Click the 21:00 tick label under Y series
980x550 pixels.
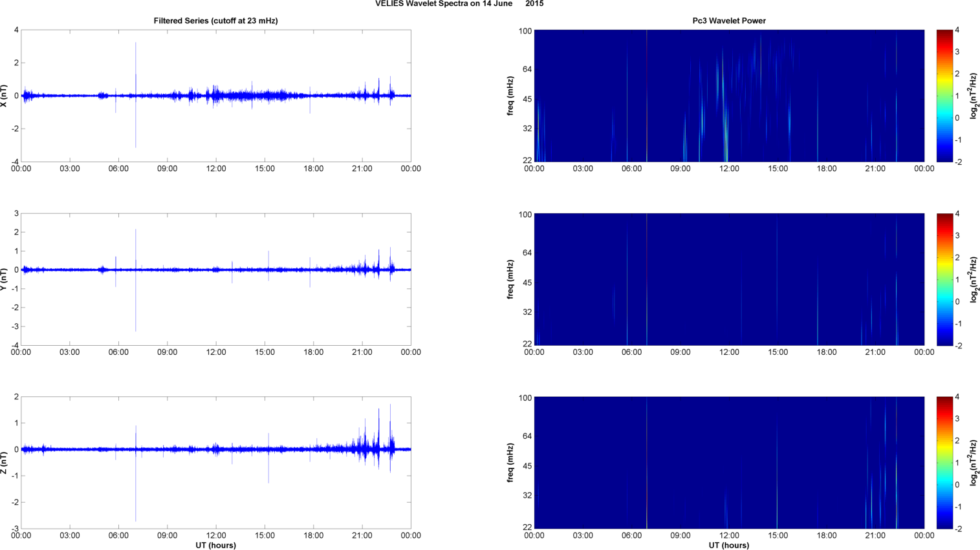362,352
